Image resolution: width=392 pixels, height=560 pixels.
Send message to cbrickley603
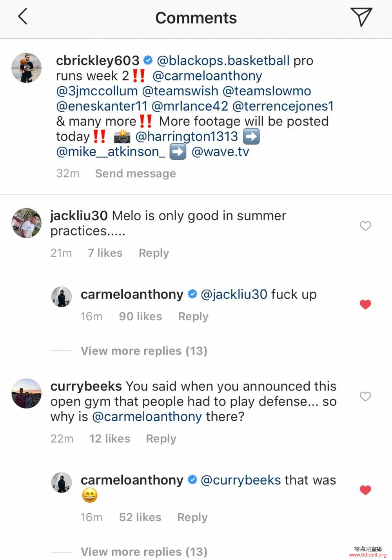point(135,173)
